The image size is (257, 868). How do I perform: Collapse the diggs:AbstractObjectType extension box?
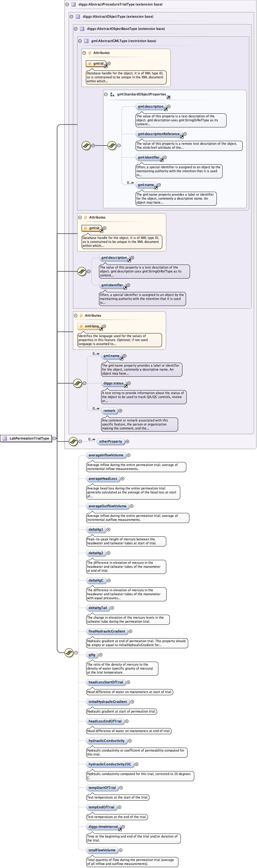point(72,16)
